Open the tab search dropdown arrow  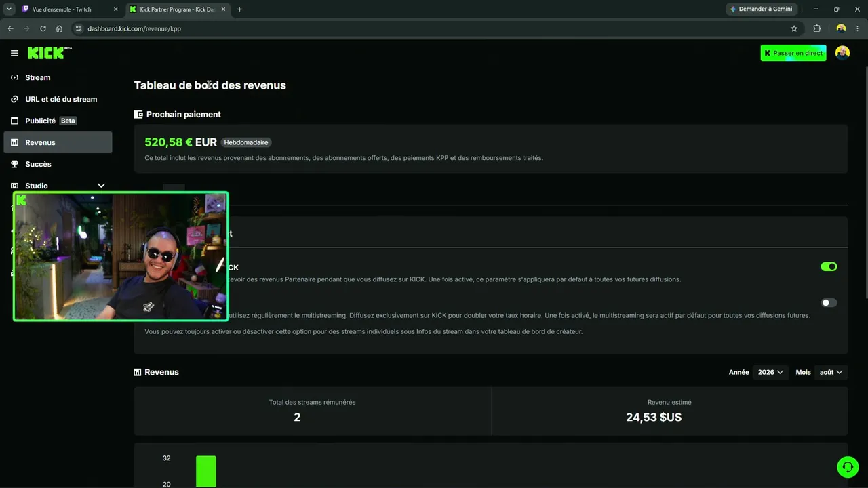9,9
